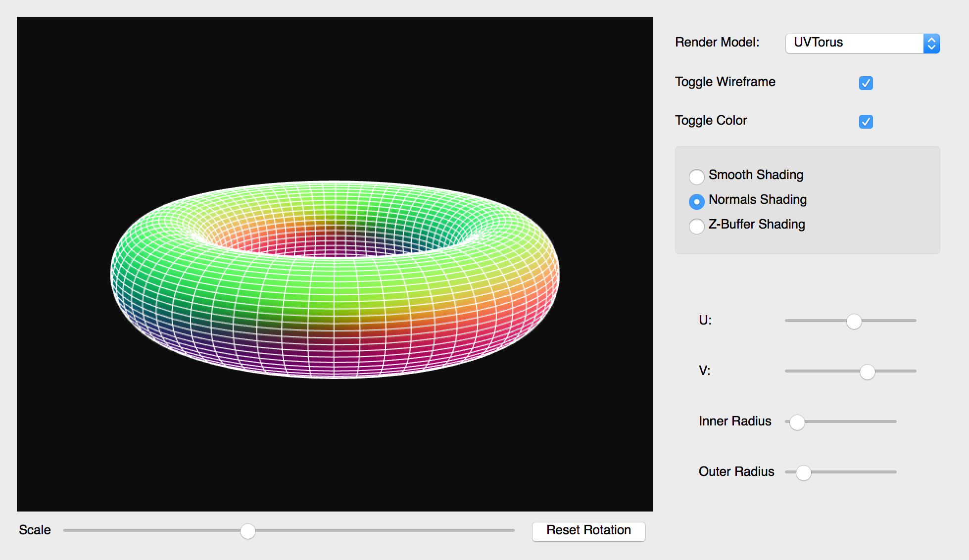
Task: Click the left end of U slider track
Action: coord(788,321)
